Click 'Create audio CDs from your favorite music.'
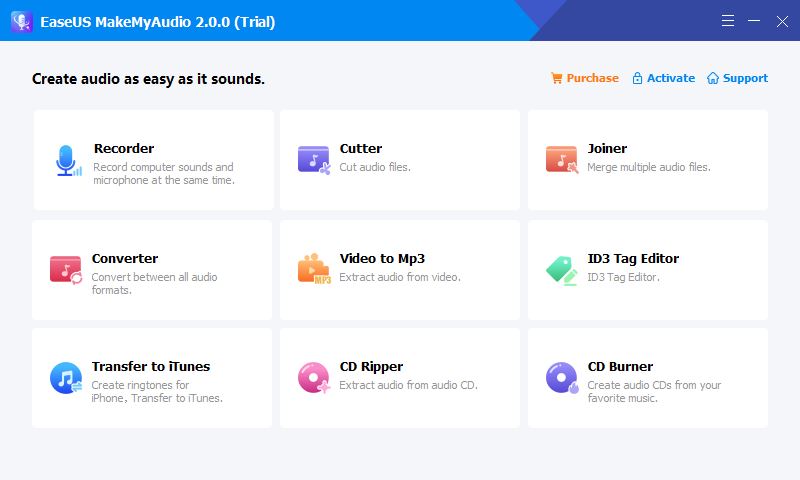The width and height of the screenshot is (800, 480). click(x=654, y=391)
